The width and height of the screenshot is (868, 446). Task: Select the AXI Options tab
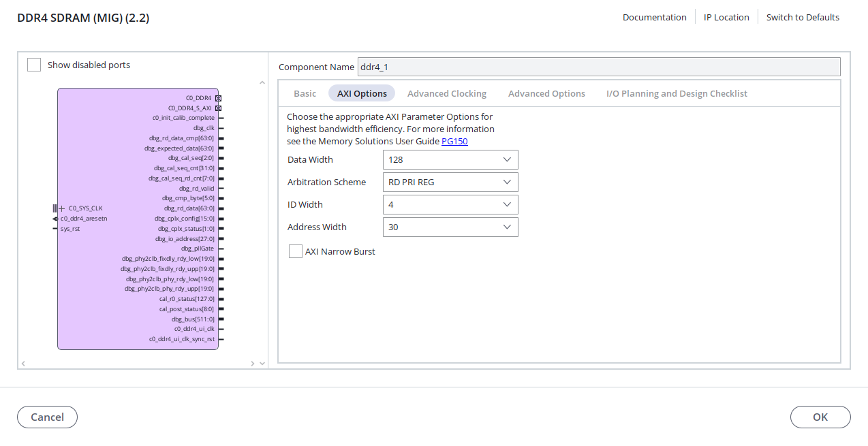point(362,93)
